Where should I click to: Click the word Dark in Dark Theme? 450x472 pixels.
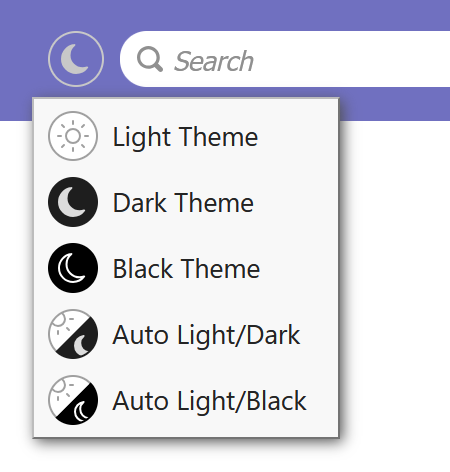point(140,203)
